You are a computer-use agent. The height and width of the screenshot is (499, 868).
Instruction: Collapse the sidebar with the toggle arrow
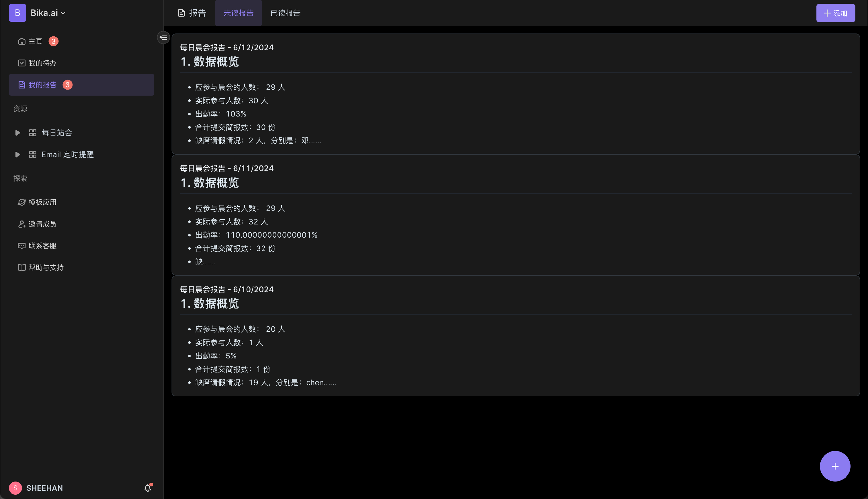point(164,37)
